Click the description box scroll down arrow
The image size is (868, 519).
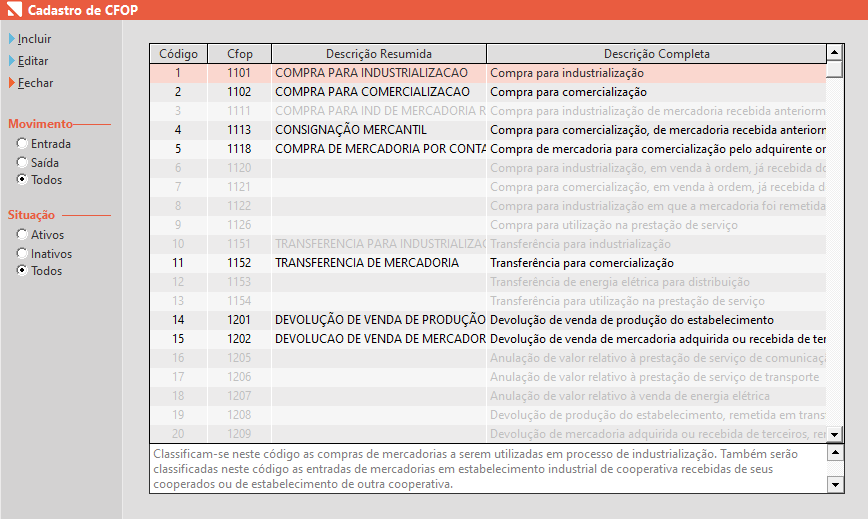(835, 485)
